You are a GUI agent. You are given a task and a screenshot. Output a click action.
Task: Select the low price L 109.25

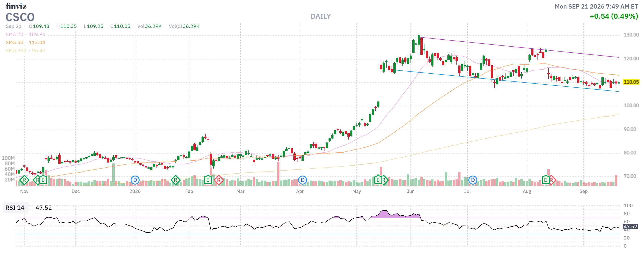tap(93, 26)
